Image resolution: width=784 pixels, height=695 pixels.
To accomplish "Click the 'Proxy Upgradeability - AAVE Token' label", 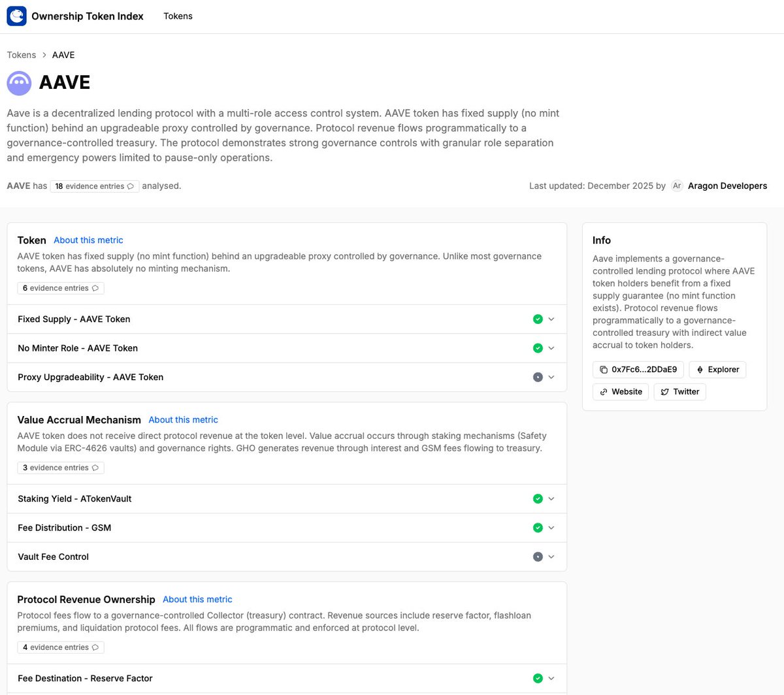I will 91,377.
